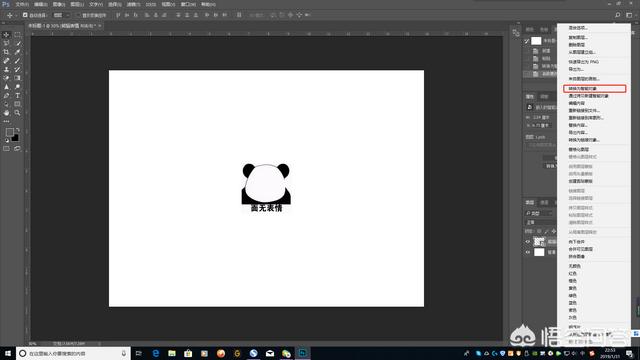The image size is (640, 360).
Task: Select the smart object layer thumbnail
Action: 539,242
